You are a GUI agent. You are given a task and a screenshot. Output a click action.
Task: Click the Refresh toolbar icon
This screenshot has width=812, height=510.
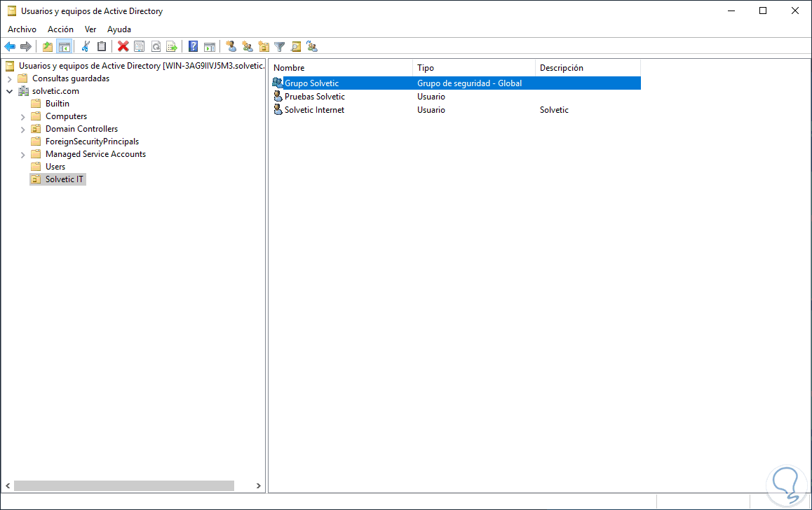(x=156, y=46)
